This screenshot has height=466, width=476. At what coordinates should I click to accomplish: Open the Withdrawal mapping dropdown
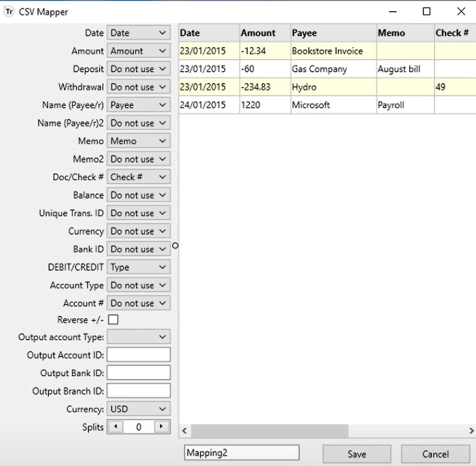[138, 86]
